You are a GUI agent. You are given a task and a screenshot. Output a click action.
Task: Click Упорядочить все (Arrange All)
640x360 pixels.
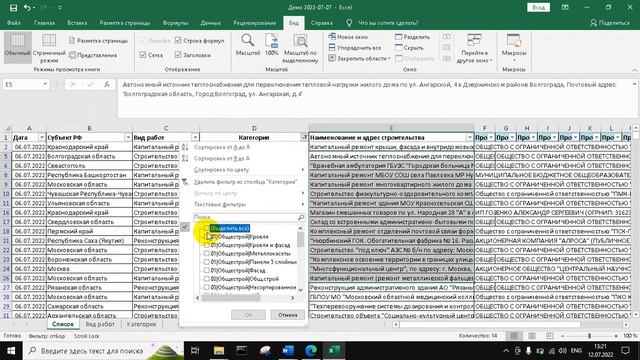coord(355,48)
